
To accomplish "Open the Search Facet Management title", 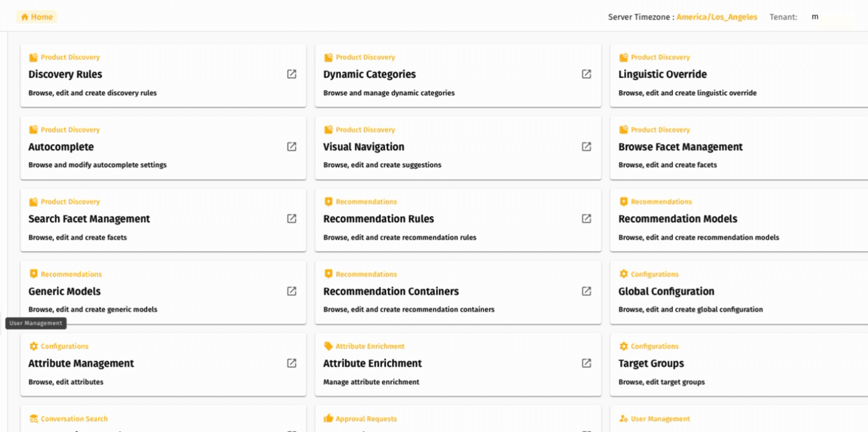I will click(x=89, y=219).
